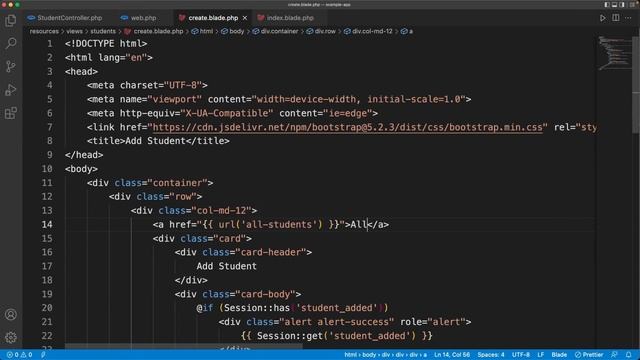Open errors and warnings count in status bar
This screenshot has width=640, height=360.
20,355
